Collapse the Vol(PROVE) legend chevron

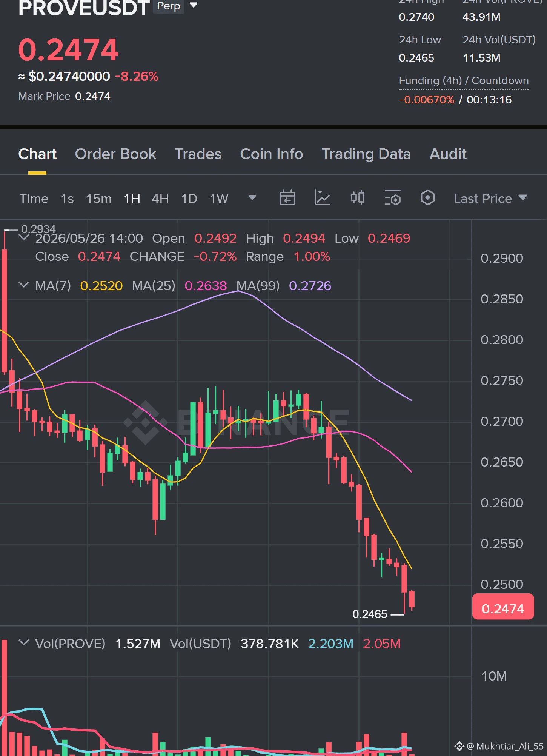(x=24, y=642)
